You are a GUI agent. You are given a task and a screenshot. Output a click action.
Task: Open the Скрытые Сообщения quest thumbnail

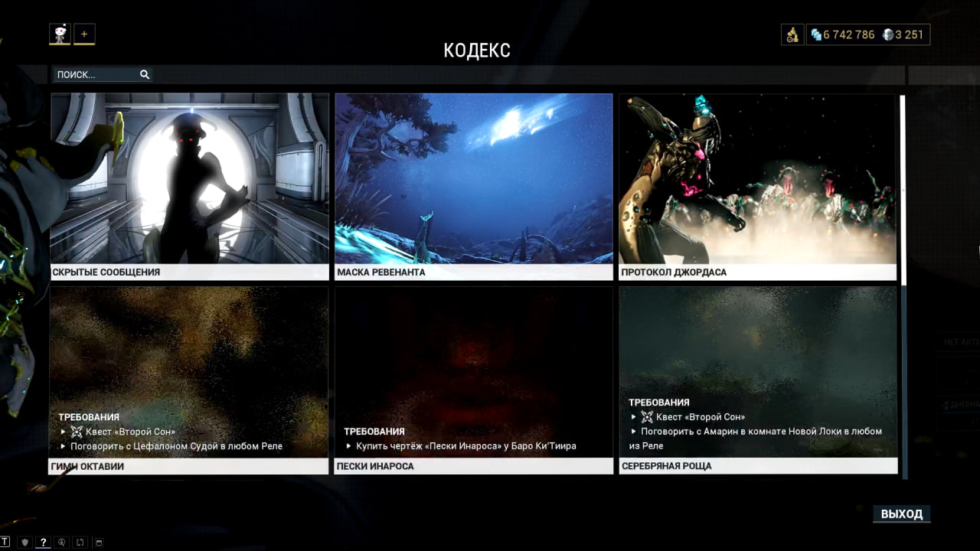(190, 178)
